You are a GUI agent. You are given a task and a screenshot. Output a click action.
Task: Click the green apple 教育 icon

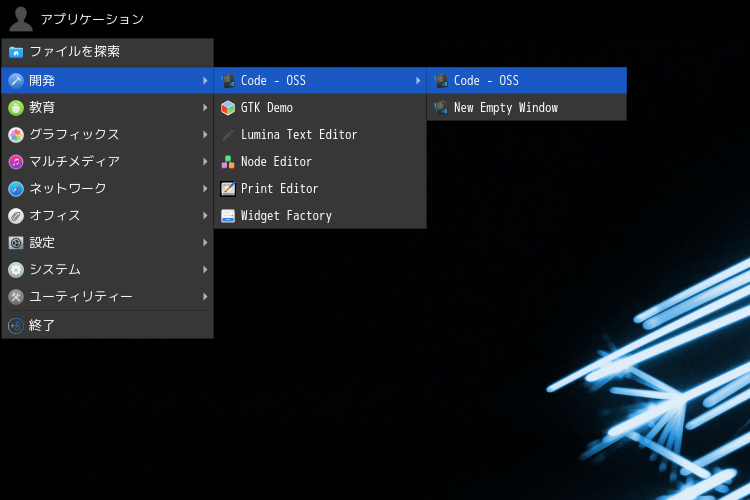click(x=16, y=108)
